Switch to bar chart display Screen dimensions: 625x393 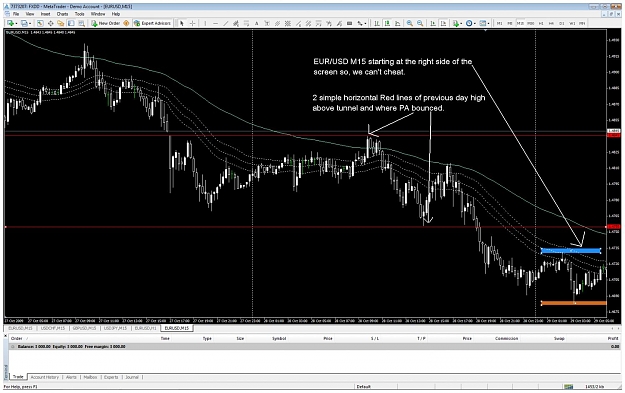pos(376,23)
